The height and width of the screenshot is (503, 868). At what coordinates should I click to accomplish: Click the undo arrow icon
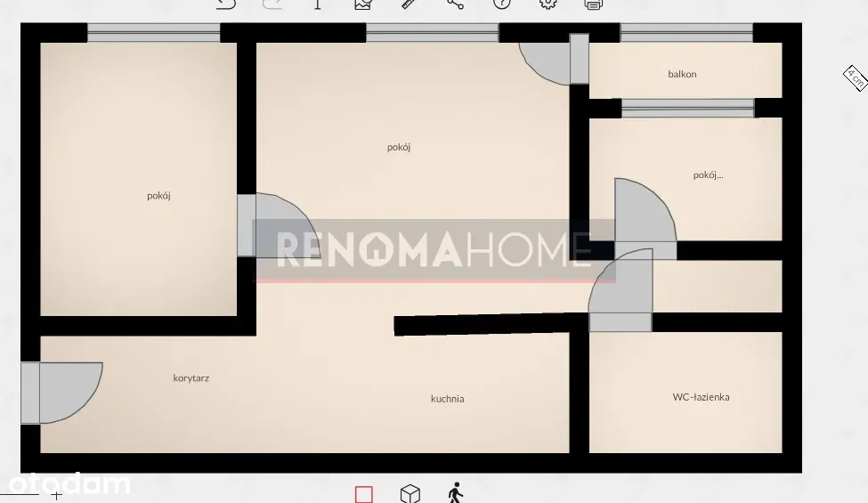tap(226, 4)
